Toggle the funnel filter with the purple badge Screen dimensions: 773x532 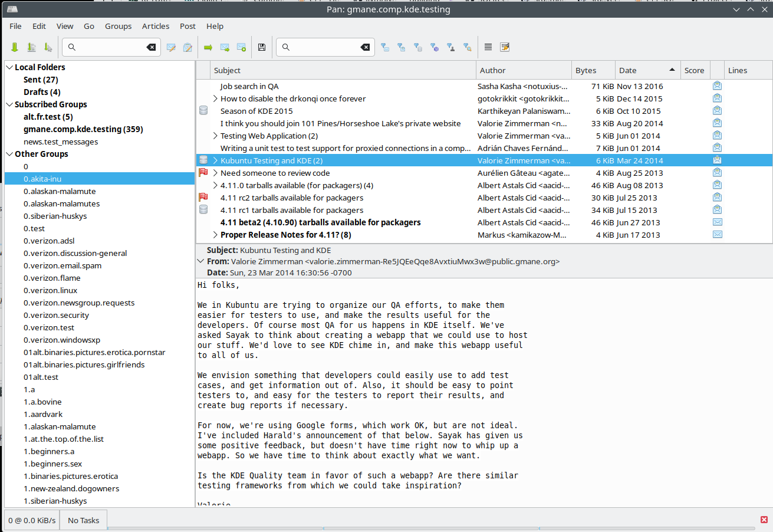435,47
